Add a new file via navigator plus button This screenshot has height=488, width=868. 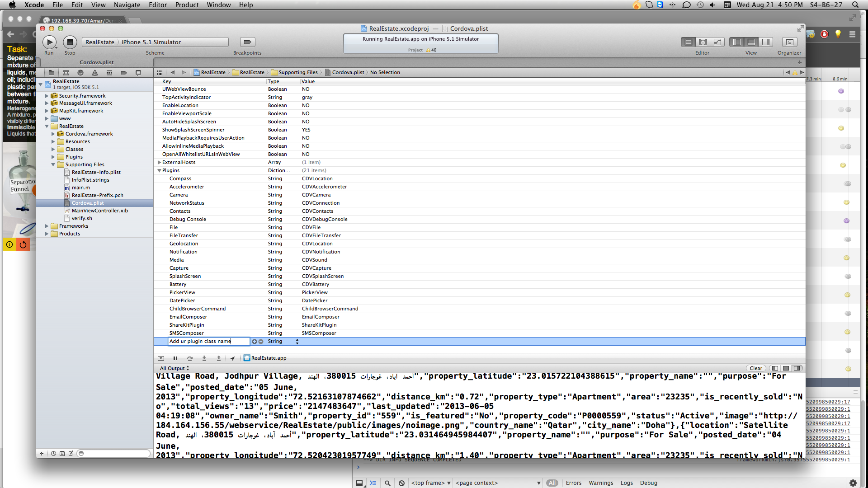pos(42,454)
